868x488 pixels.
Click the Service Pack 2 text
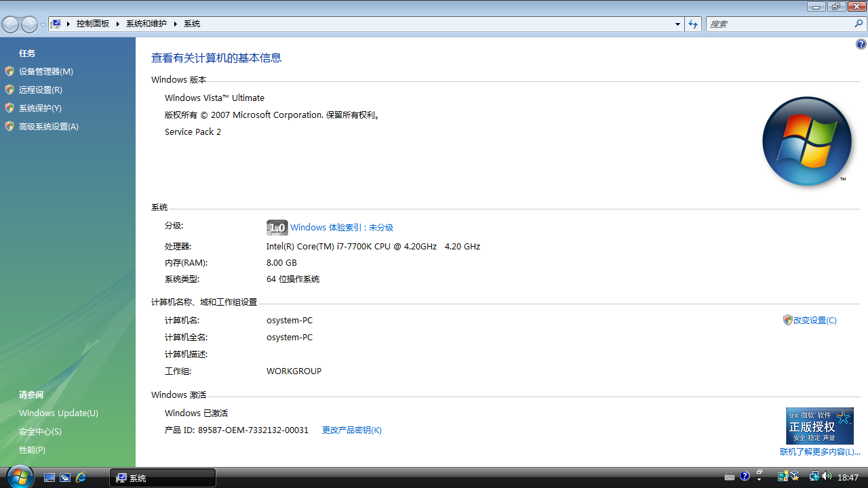193,131
